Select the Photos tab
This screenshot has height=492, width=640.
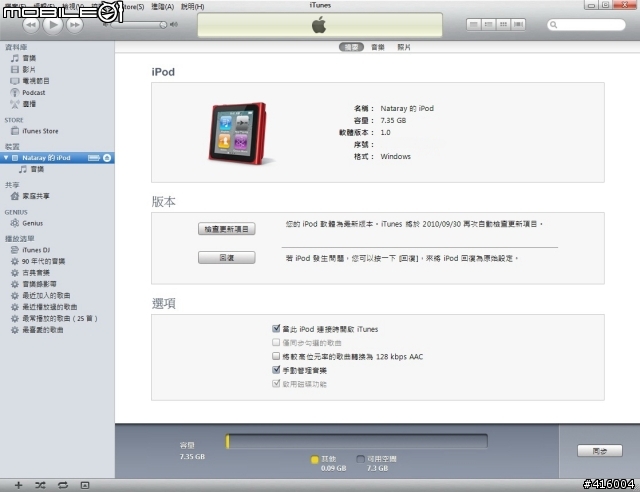404,47
